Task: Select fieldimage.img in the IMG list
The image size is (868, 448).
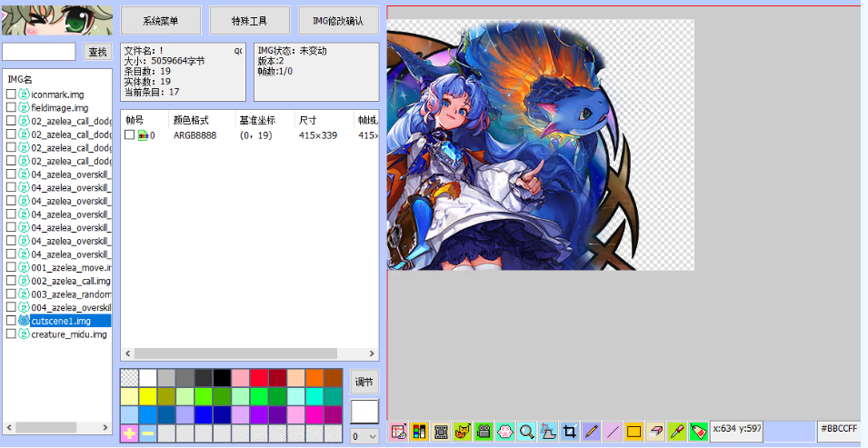Action: coord(60,108)
